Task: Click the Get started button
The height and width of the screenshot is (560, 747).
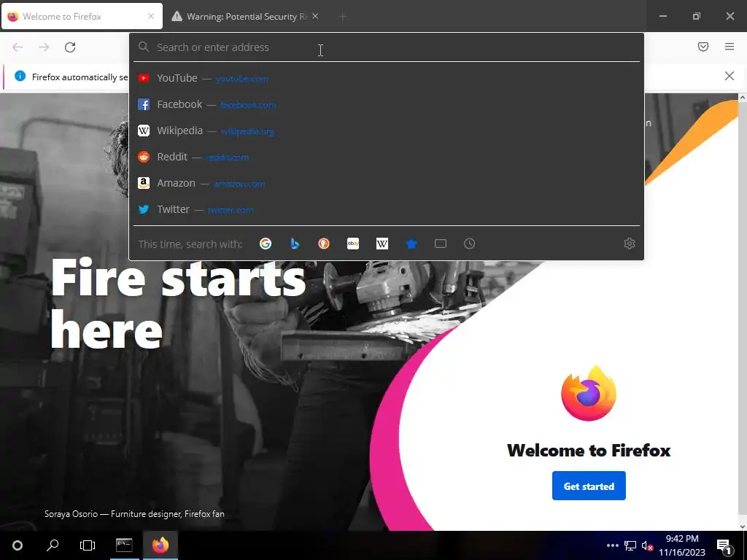Action: 589,486
